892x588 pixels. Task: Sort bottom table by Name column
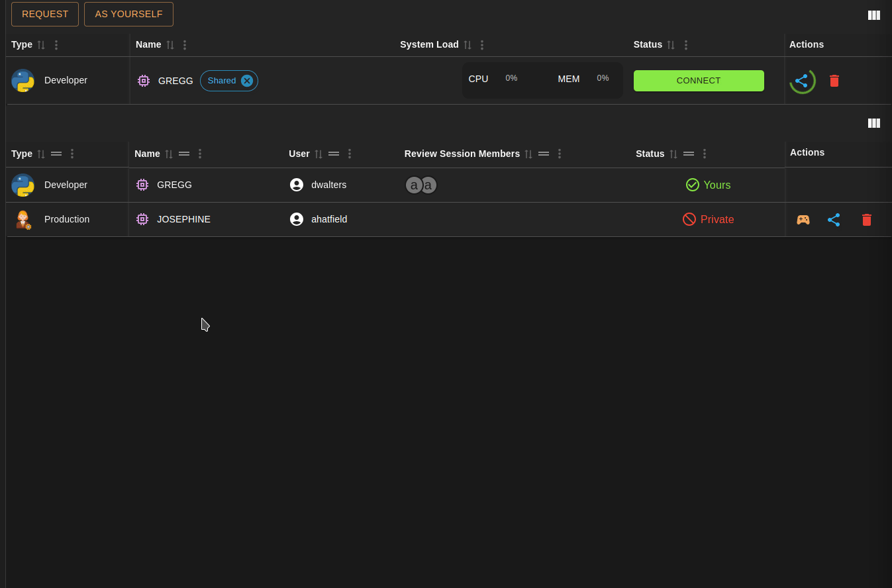point(169,154)
